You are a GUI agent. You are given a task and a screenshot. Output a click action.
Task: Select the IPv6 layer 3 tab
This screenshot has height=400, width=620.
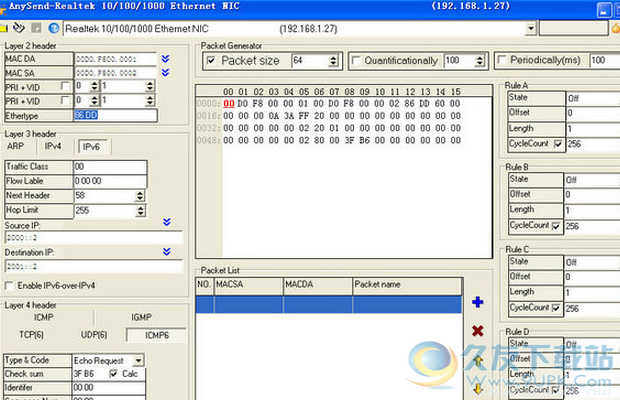(x=91, y=147)
